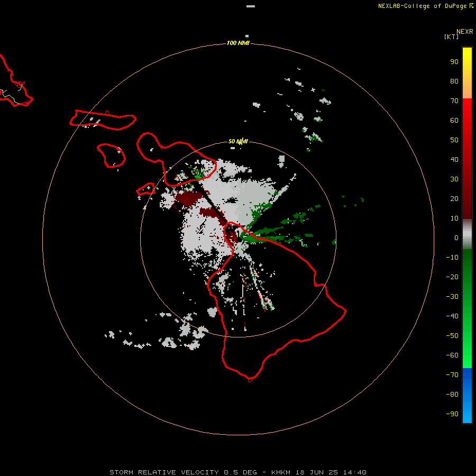Screen dimensions: 476x476
Task: Click the Molokai island outline
Action: click(103, 120)
